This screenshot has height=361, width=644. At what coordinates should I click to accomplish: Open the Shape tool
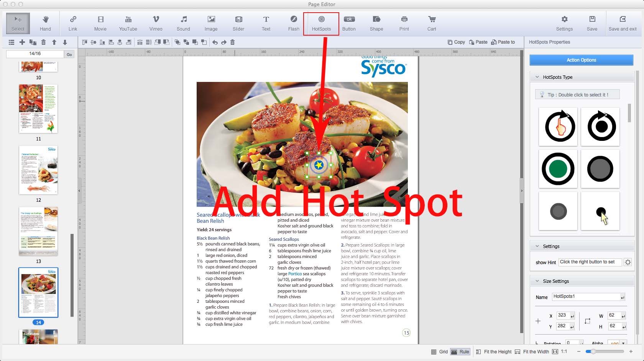click(x=376, y=23)
